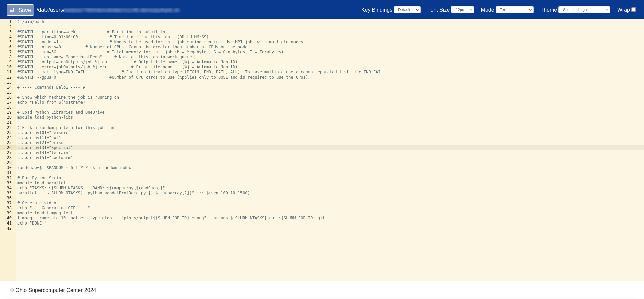644x299 pixels.
Task: Open the Theme dropdown Solarized Light
Action: [x=584, y=10]
